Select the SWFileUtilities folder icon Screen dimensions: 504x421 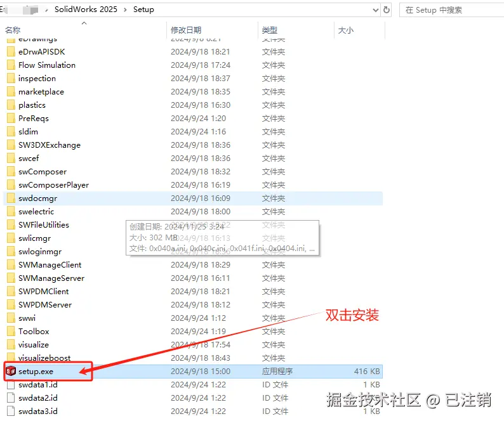[11, 225]
